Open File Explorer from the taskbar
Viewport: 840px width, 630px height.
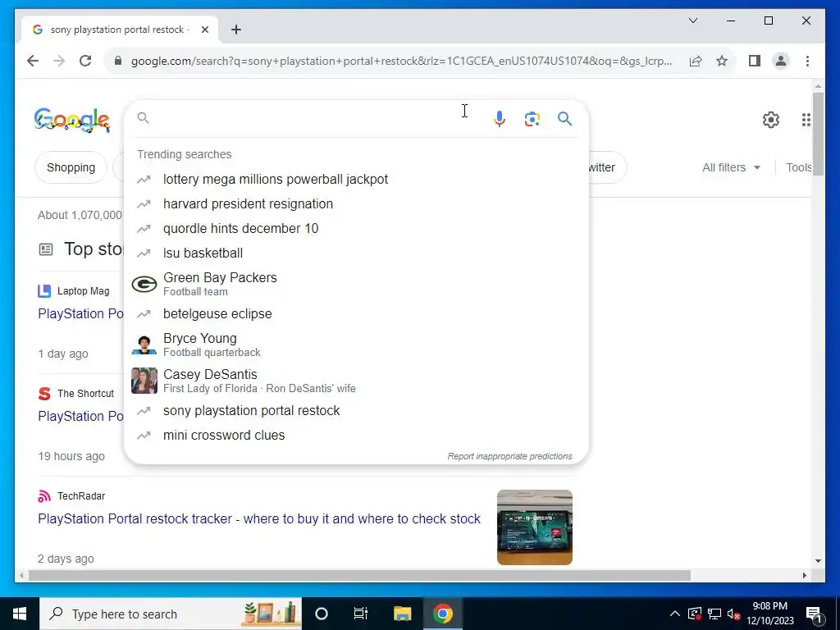402,614
